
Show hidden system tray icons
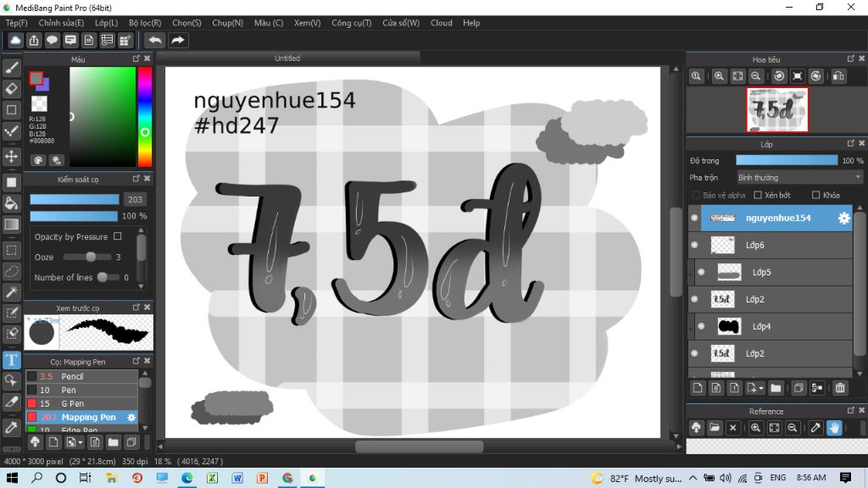click(x=693, y=478)
